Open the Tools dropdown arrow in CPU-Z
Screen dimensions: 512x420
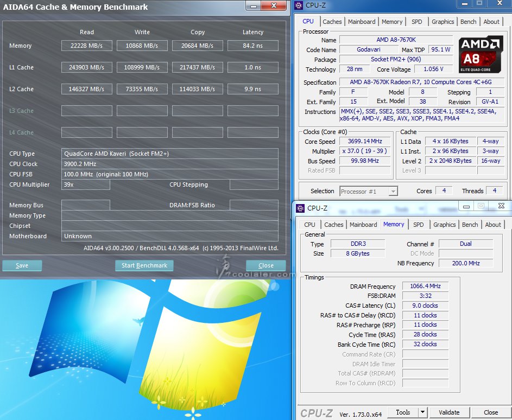point(422,412)
